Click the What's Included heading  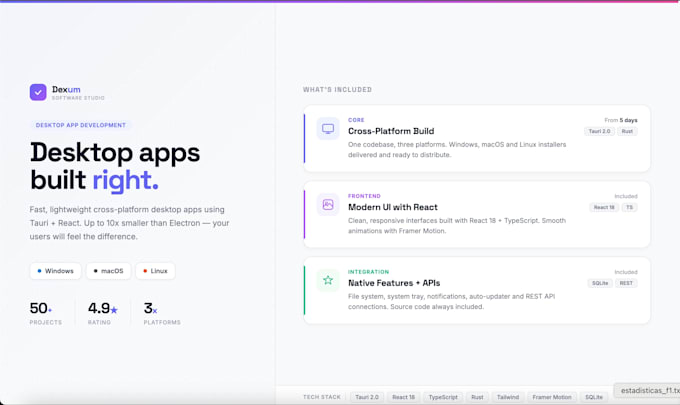337,90
